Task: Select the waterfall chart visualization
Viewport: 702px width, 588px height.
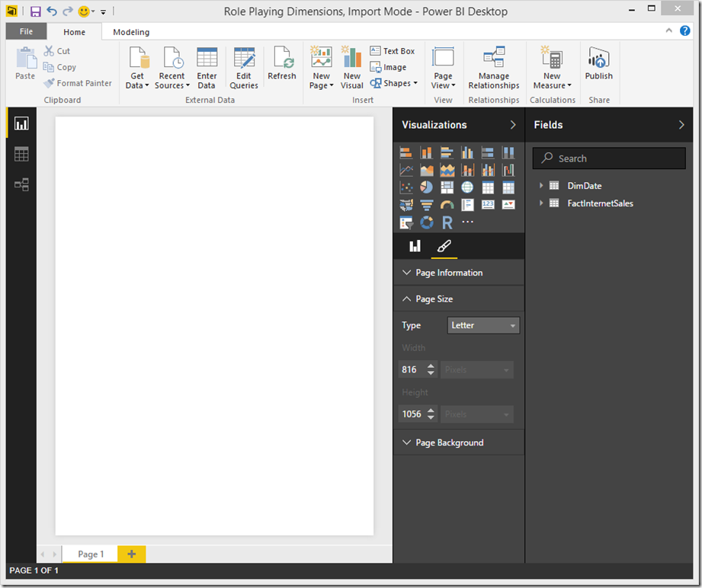Action: tap(508, 170)
